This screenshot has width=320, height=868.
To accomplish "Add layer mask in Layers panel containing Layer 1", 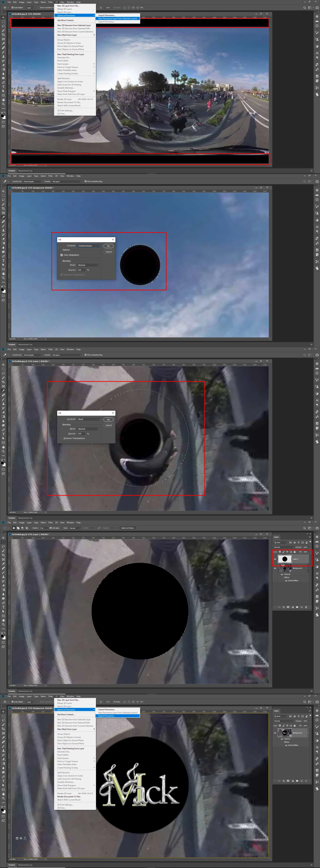I will 288,607.
